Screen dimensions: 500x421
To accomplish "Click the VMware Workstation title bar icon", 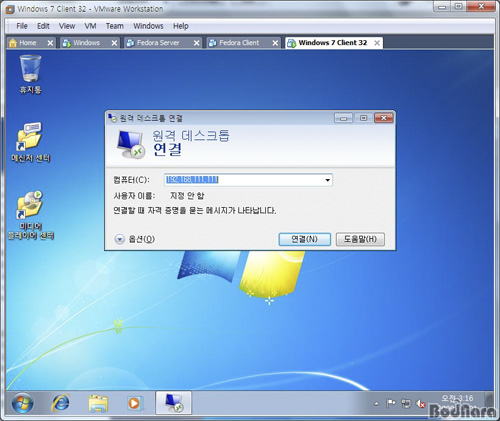I will [10, 9].
